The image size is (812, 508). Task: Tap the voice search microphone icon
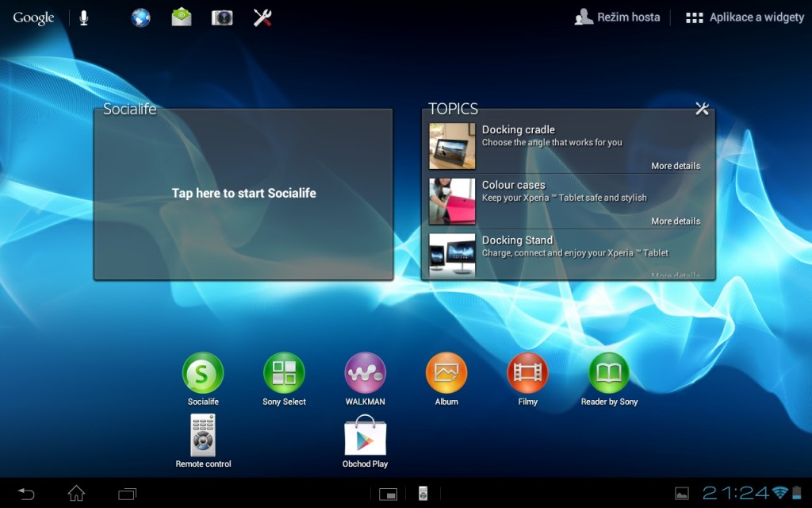[x=83, y=18]
